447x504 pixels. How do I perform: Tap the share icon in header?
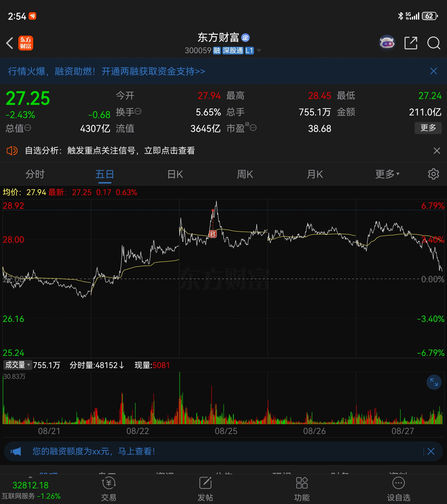411,43
